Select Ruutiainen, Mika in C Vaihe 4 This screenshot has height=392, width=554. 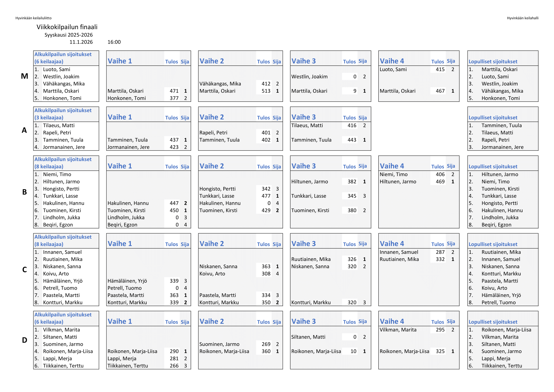[x=399, y=259]
